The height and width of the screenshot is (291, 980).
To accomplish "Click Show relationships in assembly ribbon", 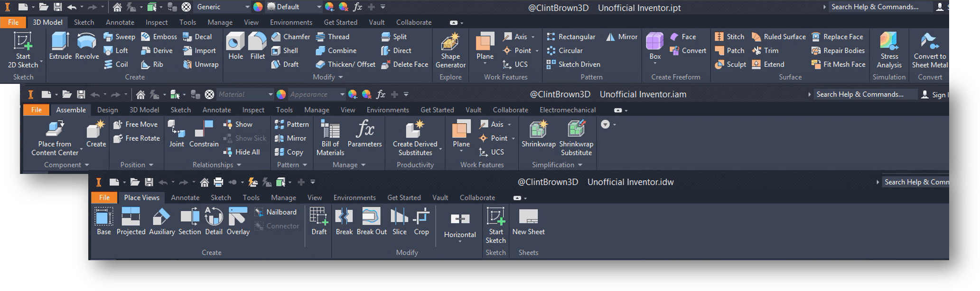I will [x=238, y=124].
